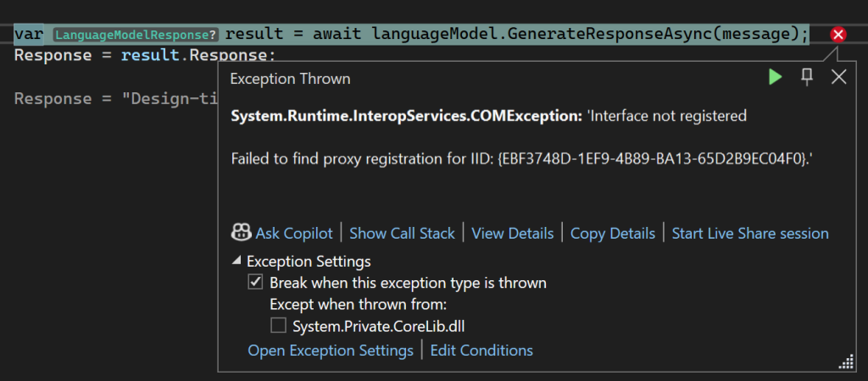Start Live Share session
This screenshot has width=868, height=381.
750,233
